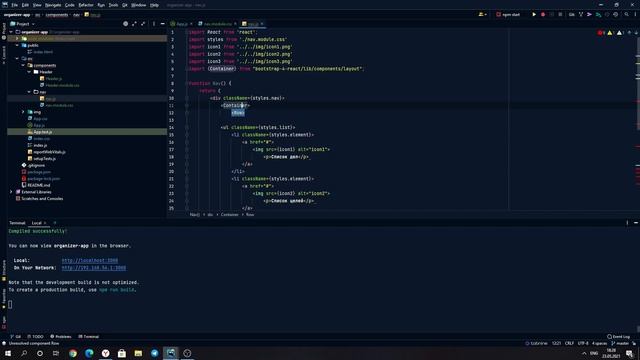Open Project panel options dots

[x=154, y=24]
